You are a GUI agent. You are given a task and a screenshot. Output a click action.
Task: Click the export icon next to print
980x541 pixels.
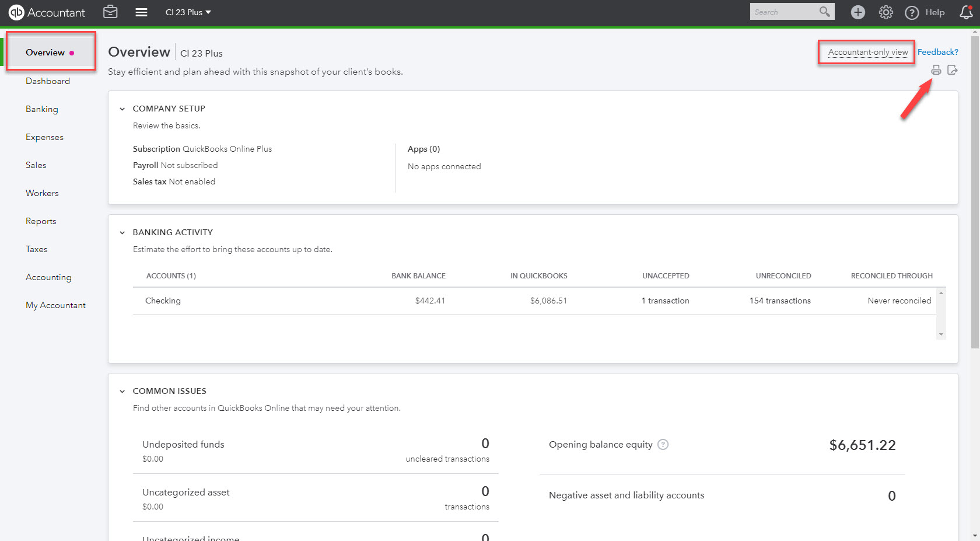coord(953,69)
